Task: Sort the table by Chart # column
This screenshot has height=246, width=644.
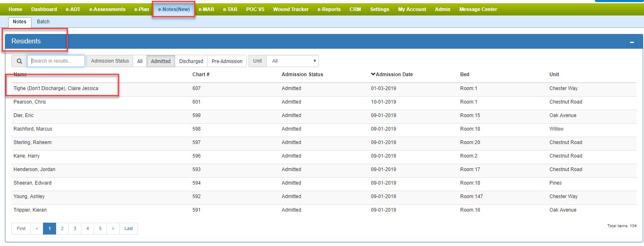Action: [201, 74]
